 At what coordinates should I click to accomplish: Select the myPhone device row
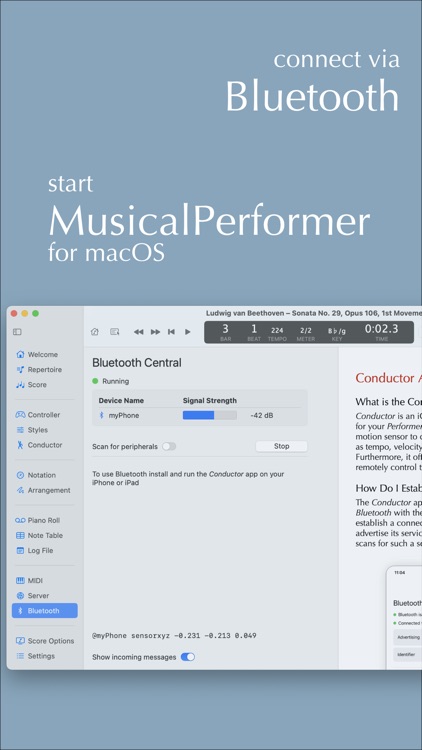(x=200, y=416)
